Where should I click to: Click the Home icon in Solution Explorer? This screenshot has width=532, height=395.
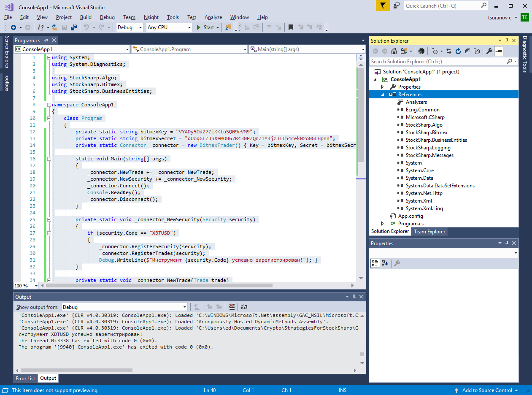pos(394,51)
